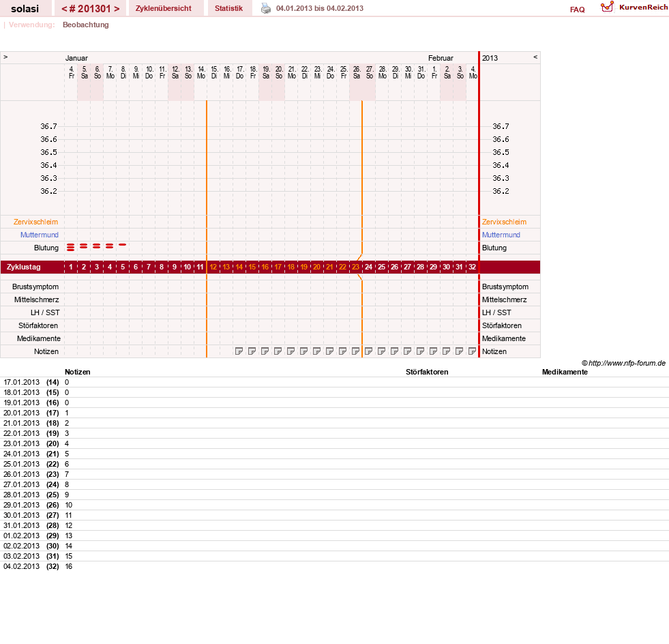Click the Notizen column header in table
The height and width of the screenshot is (644, 669).
tap(78, 372)
